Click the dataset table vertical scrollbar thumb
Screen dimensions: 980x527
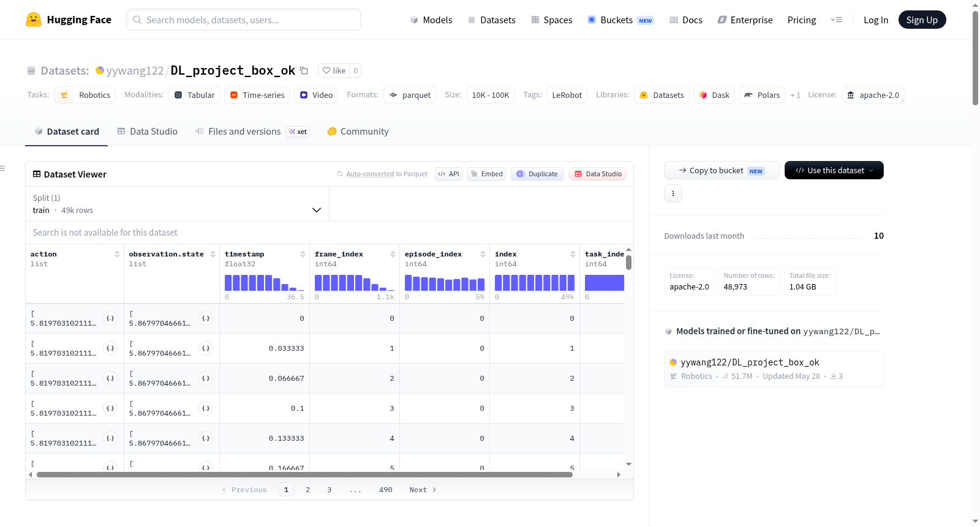tap(628, 263)
